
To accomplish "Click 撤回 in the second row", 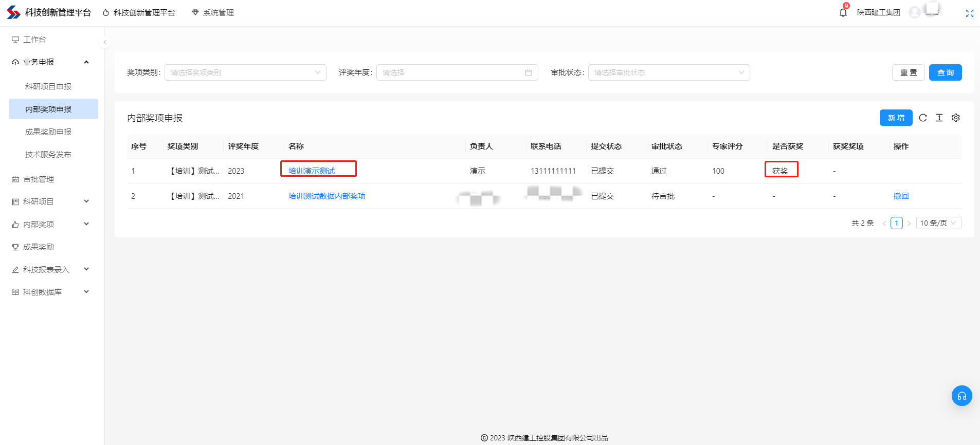I will [x=901, y=196].
